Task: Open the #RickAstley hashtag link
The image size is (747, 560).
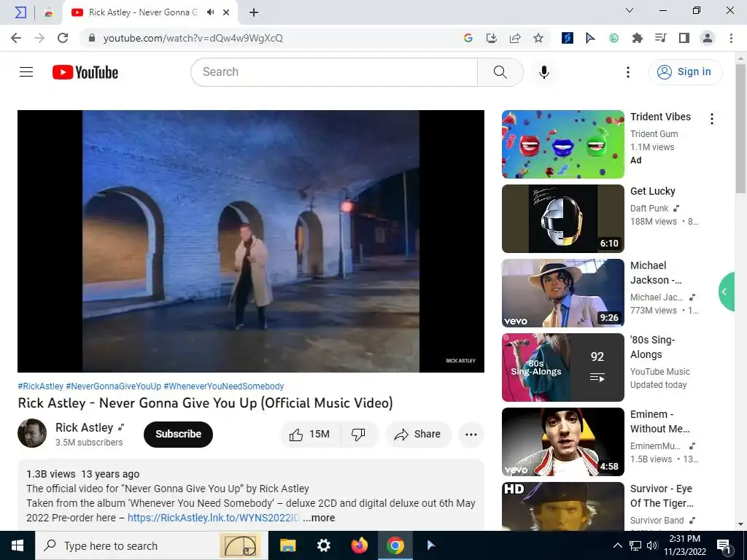Action: point(41,386)
